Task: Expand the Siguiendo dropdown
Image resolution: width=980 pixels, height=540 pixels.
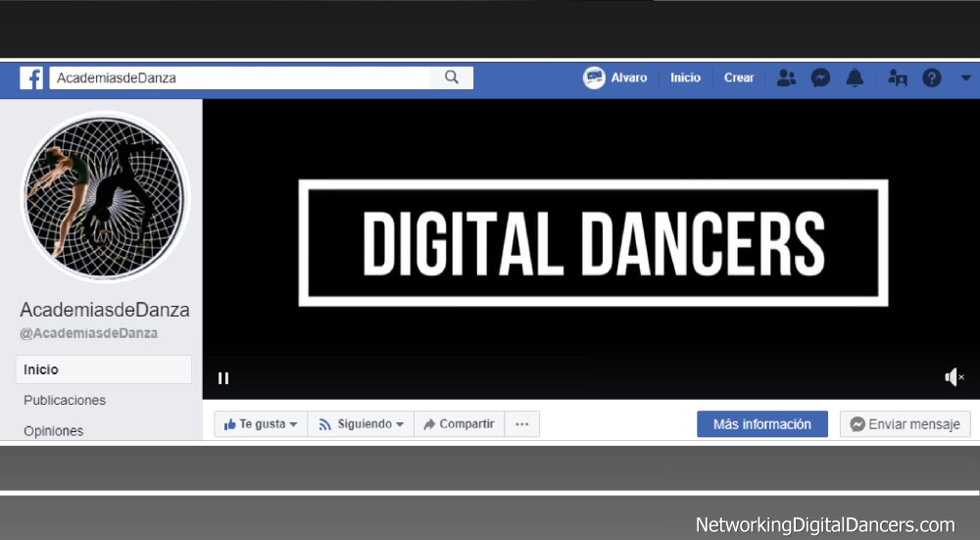Action: [362, 424]
